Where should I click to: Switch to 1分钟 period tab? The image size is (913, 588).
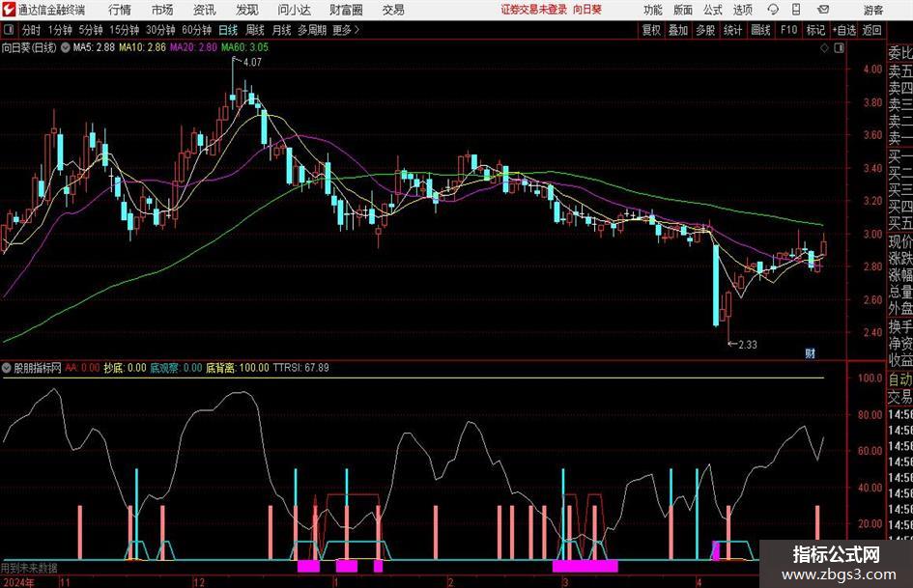(59, 30)
